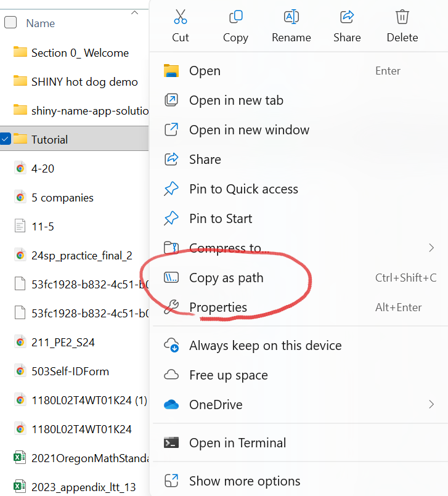Expand the Compress to submenu arrow

click(431, 248)
